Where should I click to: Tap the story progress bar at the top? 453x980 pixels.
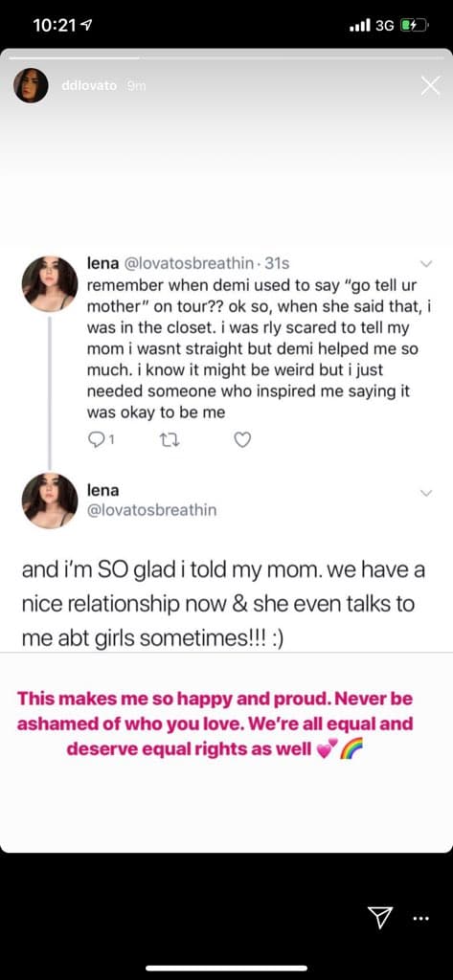226,58
